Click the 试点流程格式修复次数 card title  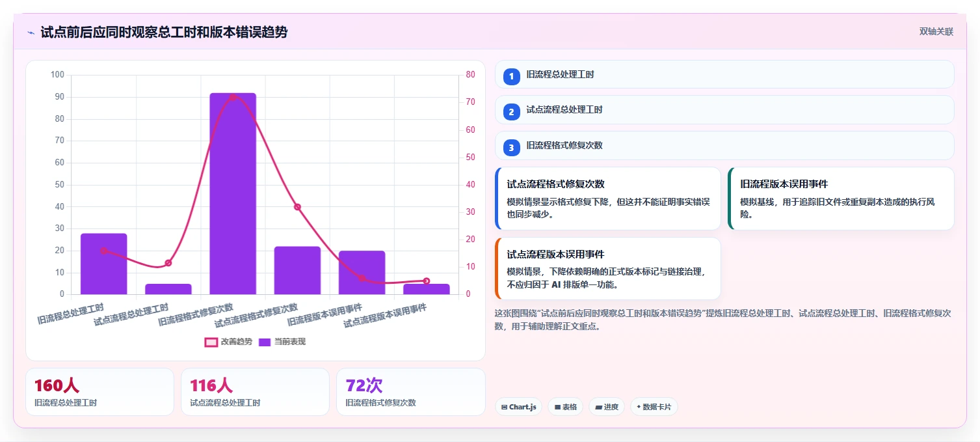click(556, 184)
